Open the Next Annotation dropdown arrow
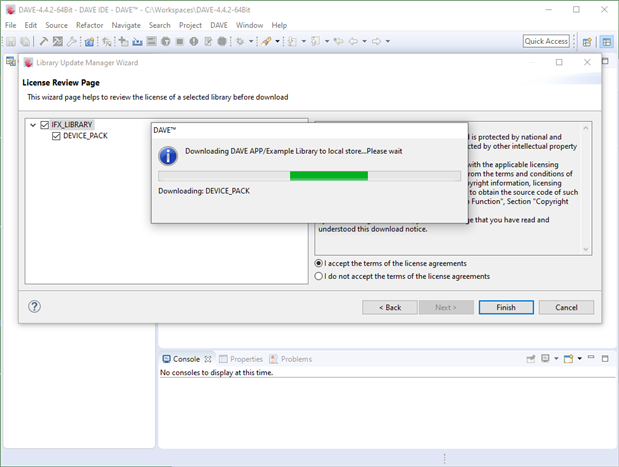Screen dimensions: 619x467 tap(304, 41)
